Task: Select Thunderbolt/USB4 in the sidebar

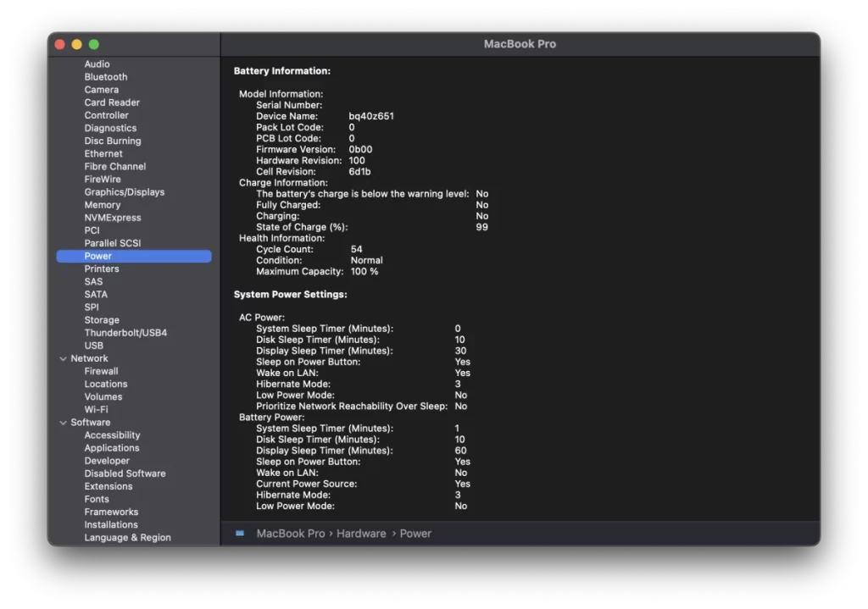Action: click(x=125, y=333)
